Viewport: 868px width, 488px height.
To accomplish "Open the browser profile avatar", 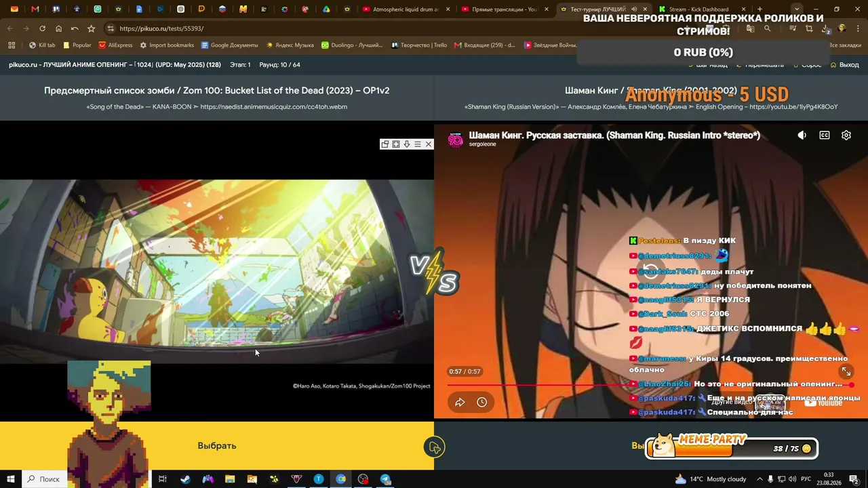I will click(x=842, y=28).
